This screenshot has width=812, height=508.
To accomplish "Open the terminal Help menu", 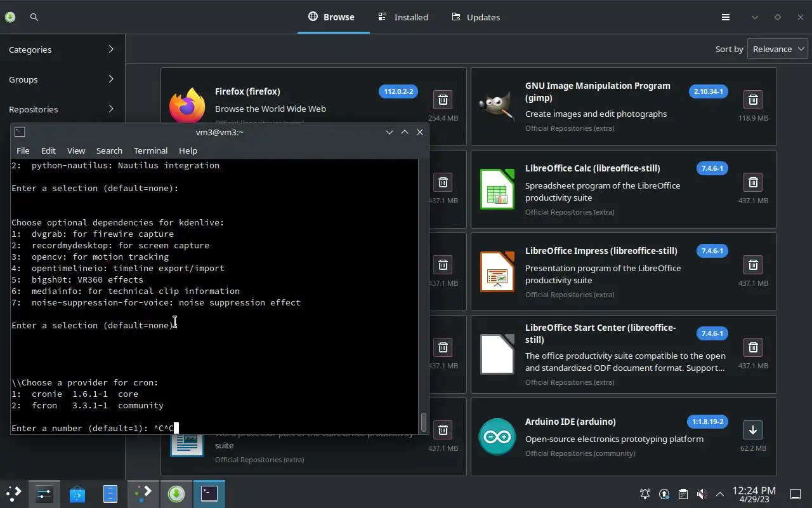I will [188, 150].
